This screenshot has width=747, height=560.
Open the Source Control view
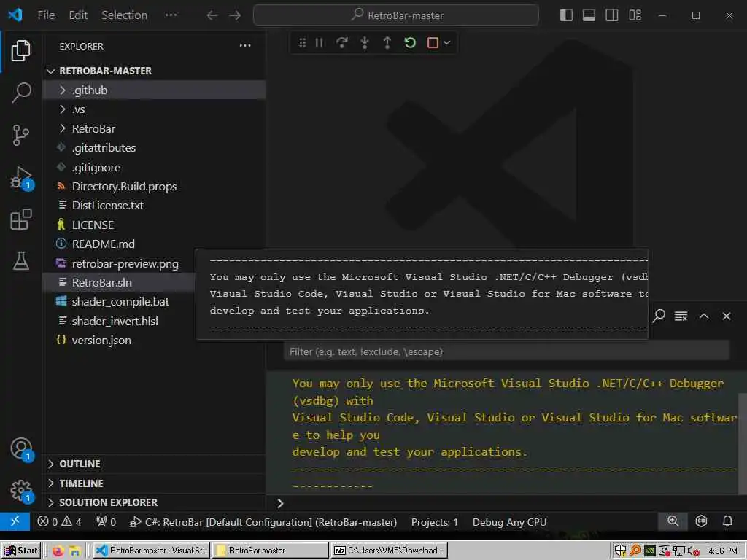(x=20, y=135)
